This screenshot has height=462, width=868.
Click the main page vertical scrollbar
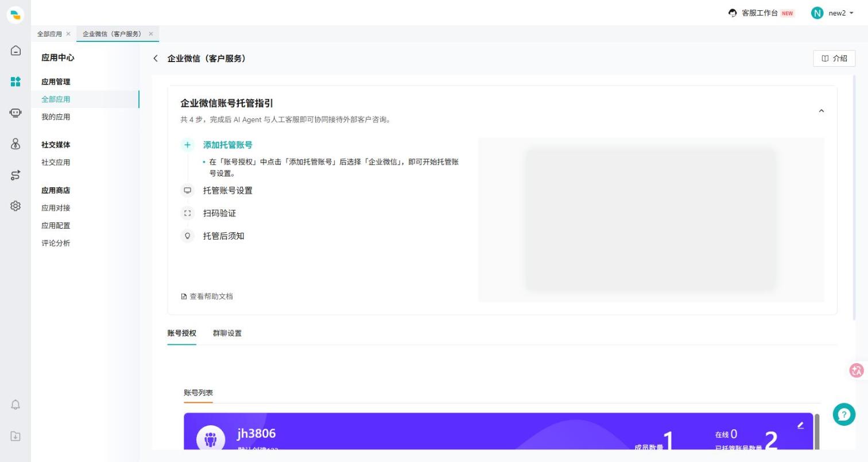[x=854, y=197]
